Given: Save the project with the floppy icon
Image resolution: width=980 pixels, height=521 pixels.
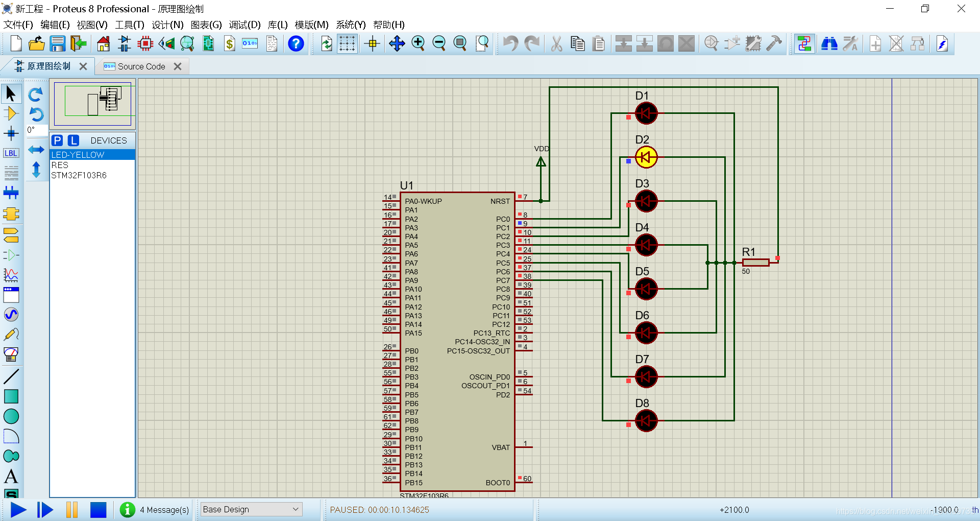Looking at the screenshot, I should (57, 44).
